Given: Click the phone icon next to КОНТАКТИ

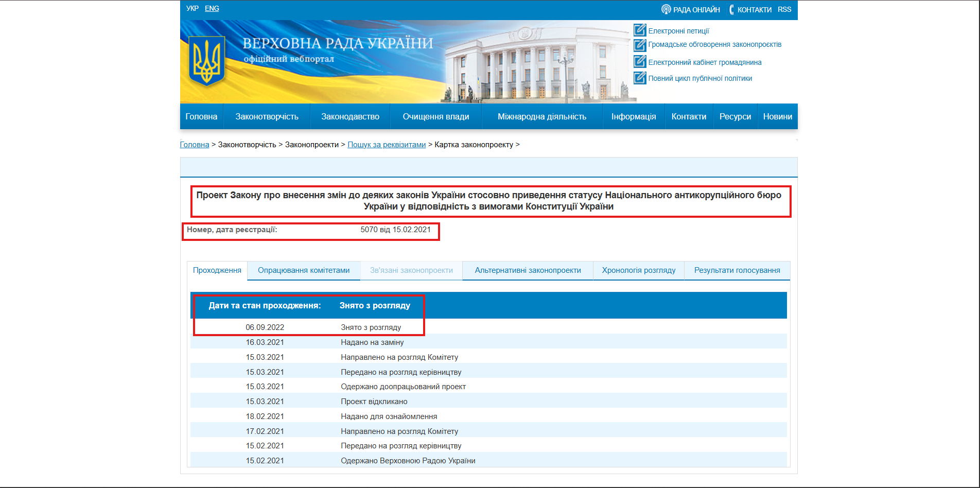Looking at the screenshot, I should click(x=731, y=10).
